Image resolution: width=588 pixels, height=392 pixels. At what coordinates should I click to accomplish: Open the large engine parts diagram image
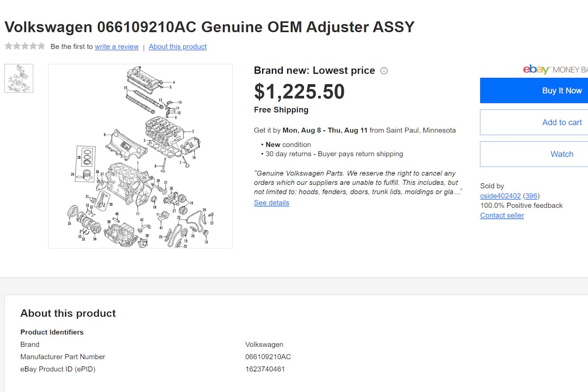(140, 156)
